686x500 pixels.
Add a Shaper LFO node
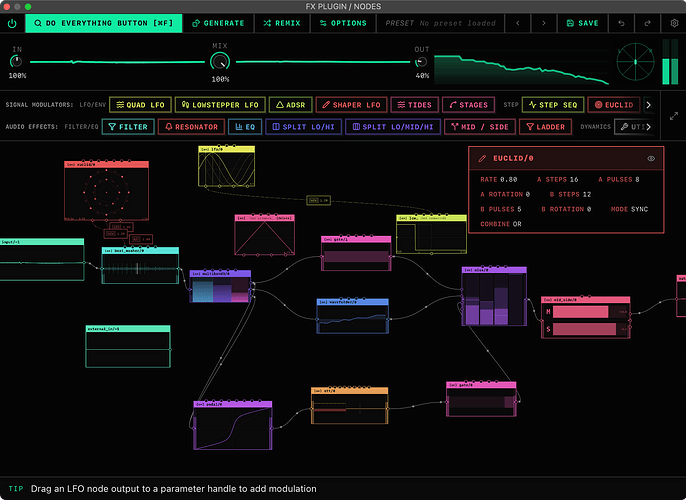click(351, 105)
